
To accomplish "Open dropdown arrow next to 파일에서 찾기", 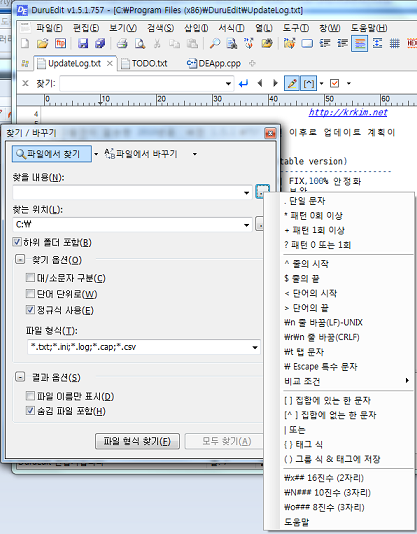I will (x=96, y=154).
